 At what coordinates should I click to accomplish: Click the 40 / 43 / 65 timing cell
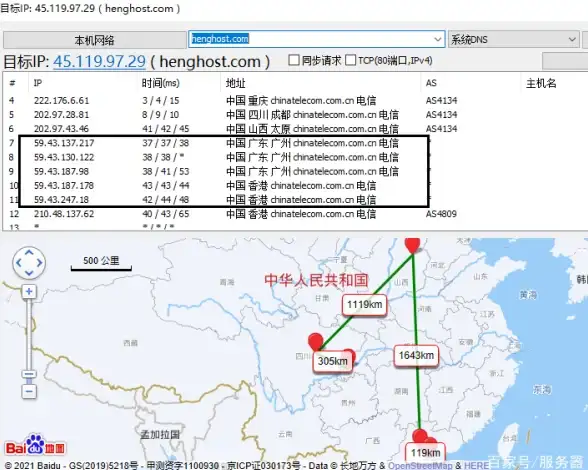165,214
